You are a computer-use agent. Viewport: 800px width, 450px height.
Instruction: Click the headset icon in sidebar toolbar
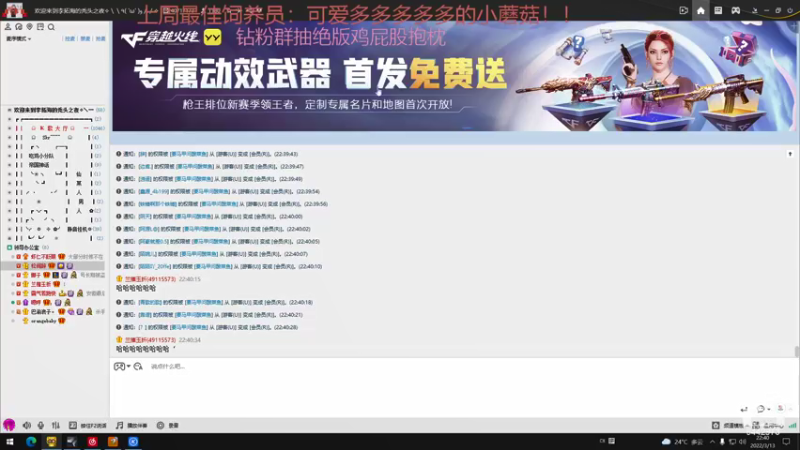coord(19,27)
